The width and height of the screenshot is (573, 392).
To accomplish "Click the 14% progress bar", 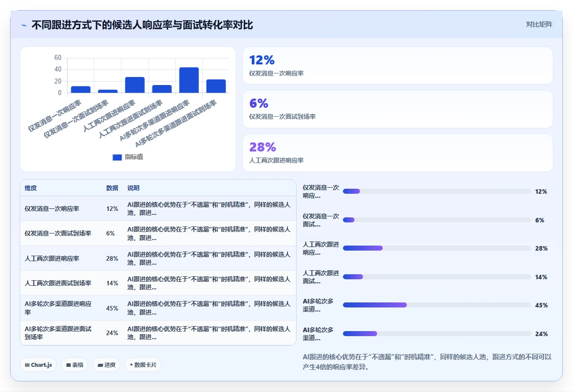I will pos(437,277).
